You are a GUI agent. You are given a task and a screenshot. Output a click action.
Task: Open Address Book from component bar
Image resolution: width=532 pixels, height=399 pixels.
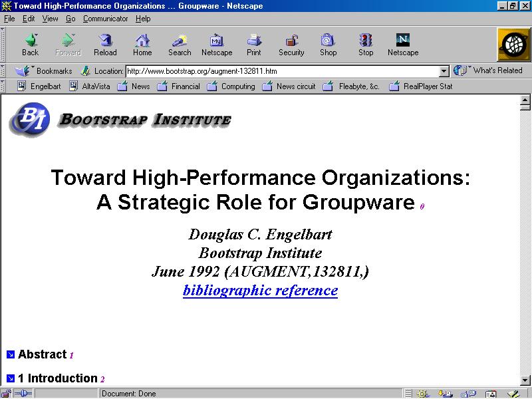click(x=491, y=394)
